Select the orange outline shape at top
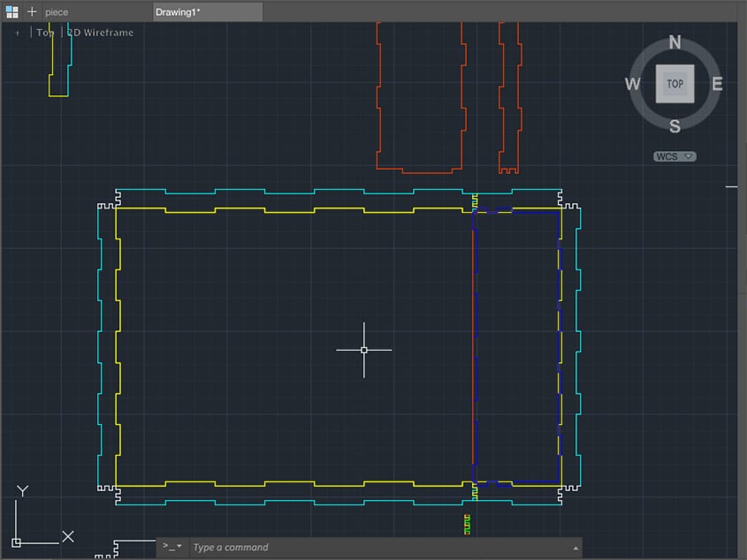Screen dimensions: 747x560 click(x=378, y=97)
